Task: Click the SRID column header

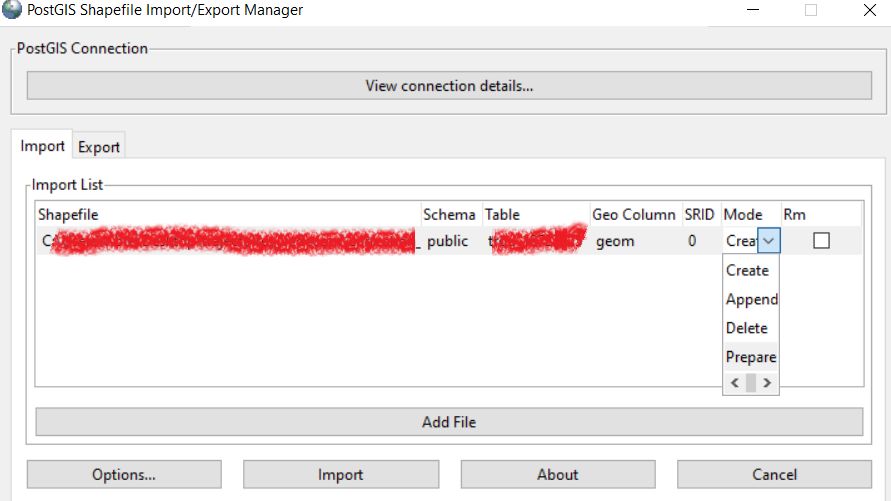Action: click(x=700, y=215)
